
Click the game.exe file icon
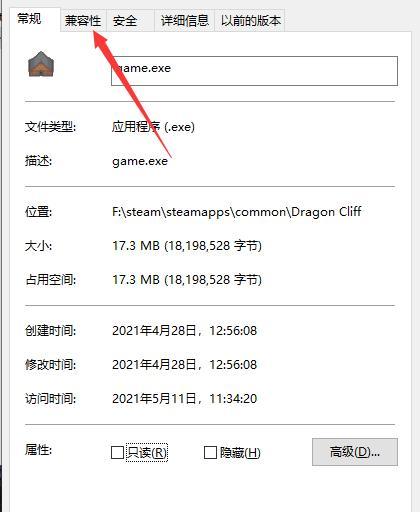41,64
